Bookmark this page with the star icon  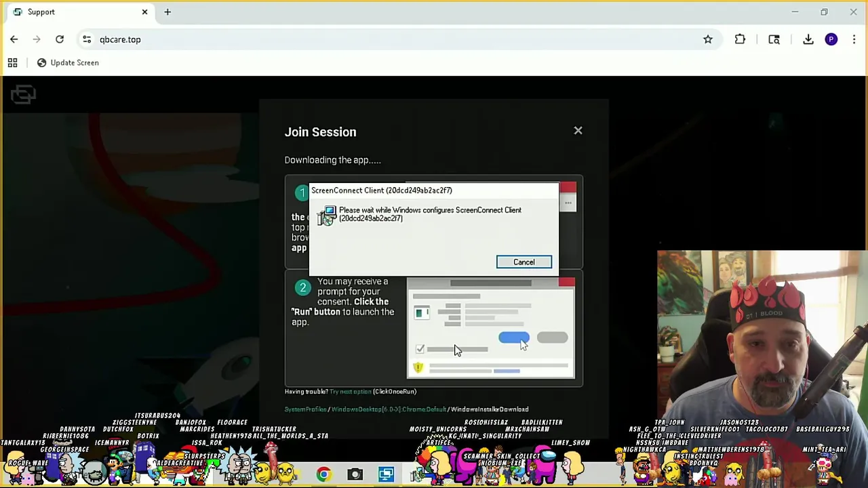pos(708,39)
